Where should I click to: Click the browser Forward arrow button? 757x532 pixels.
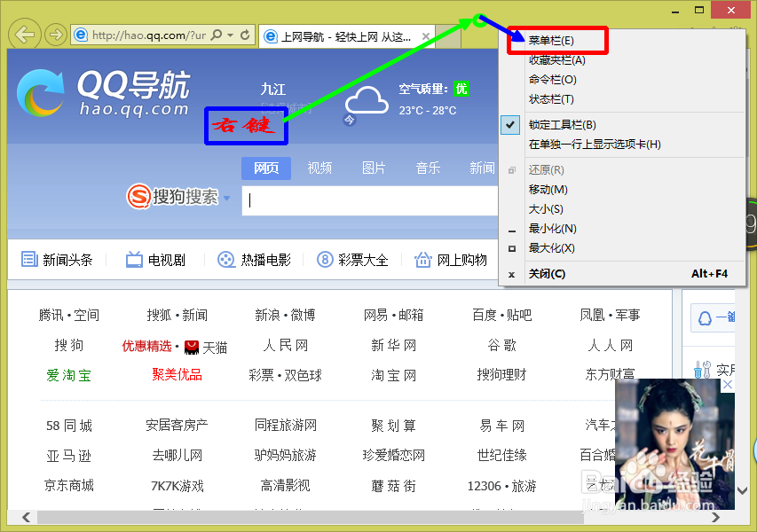click(x=56, y=35)
